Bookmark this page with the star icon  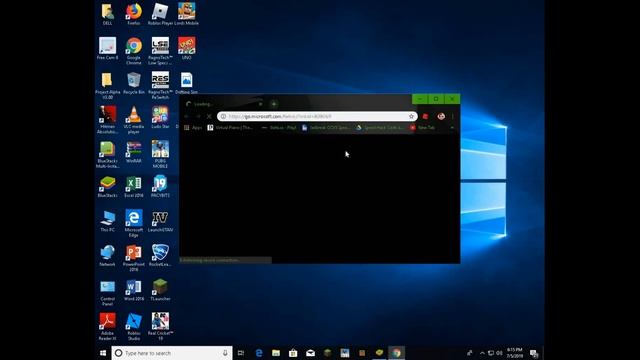(x=411, y=116)
